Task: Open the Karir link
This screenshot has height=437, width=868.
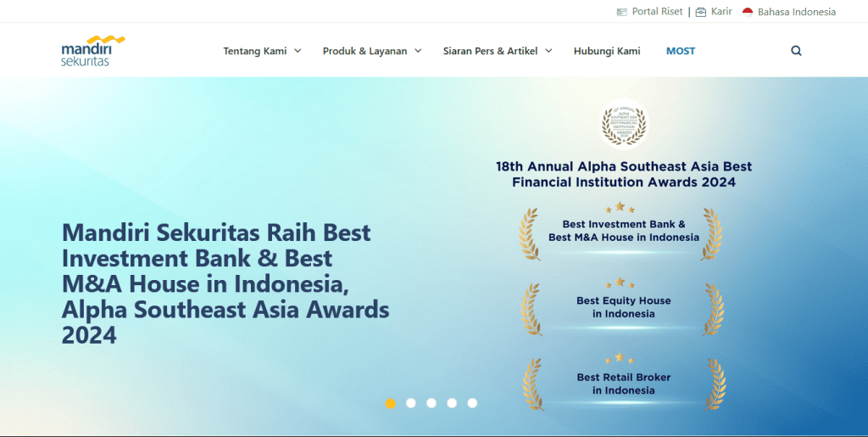Action: click(x=721, y=12)
